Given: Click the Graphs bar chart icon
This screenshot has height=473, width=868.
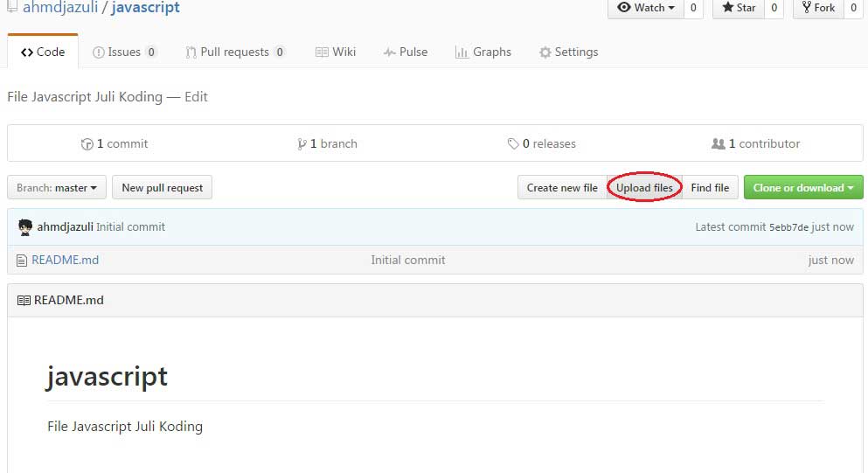Looking at the screenshot, I should point(462,52).
